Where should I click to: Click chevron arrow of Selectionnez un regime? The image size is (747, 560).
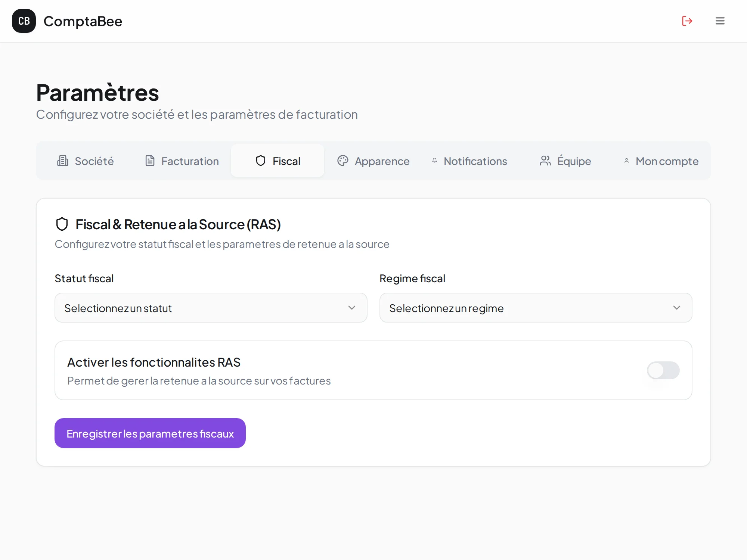[x=676, y=308]
